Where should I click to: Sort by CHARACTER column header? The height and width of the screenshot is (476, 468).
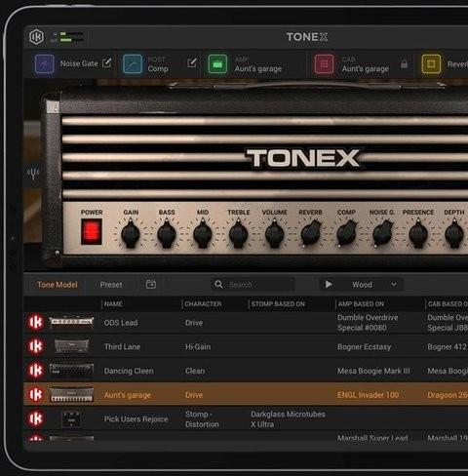[203, 304]
